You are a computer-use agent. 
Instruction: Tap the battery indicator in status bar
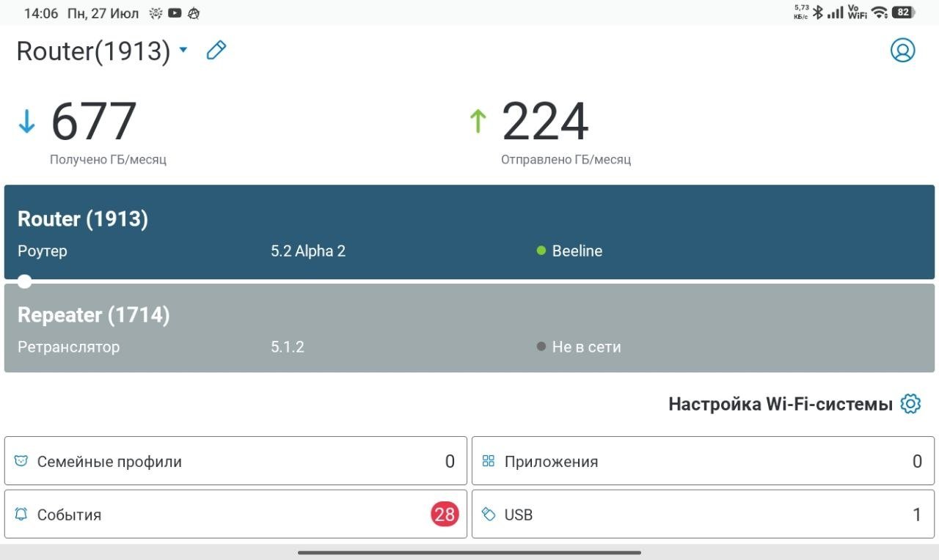[904, 12]
